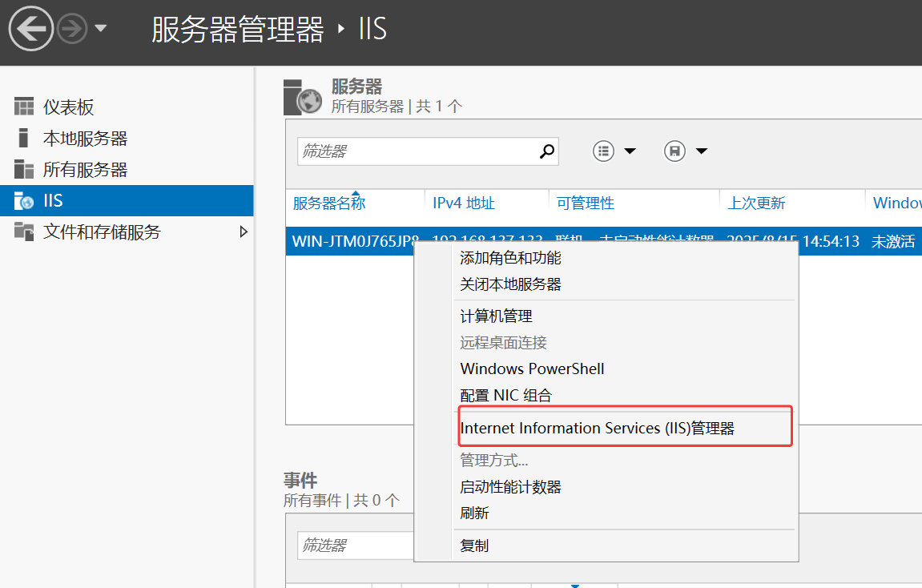Image resolution: width=922 pixels, height=588 pixels.
Task: Click the servers icon beside 所有服务器
Action: pyautogui.click(x=24, y=169)
